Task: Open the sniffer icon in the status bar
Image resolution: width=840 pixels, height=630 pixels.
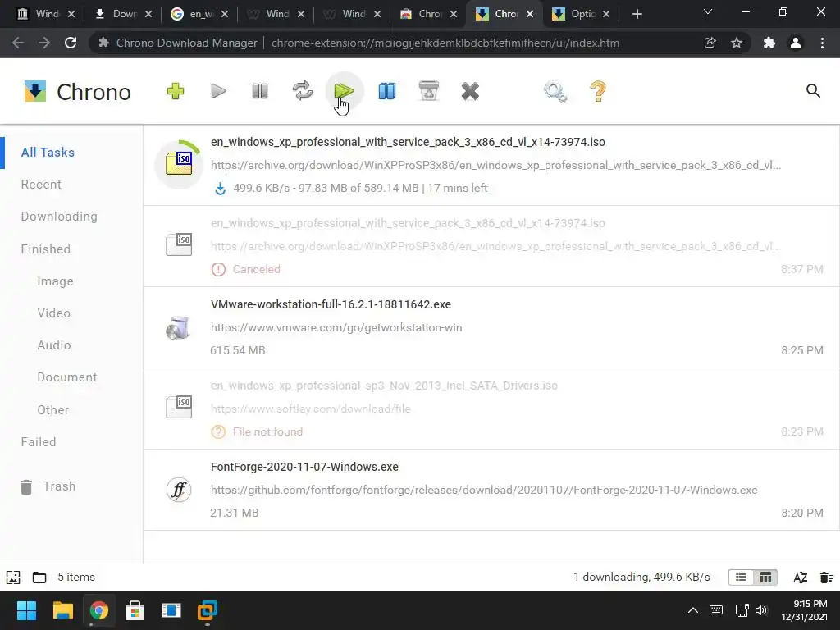Action: tap(13, 577)
